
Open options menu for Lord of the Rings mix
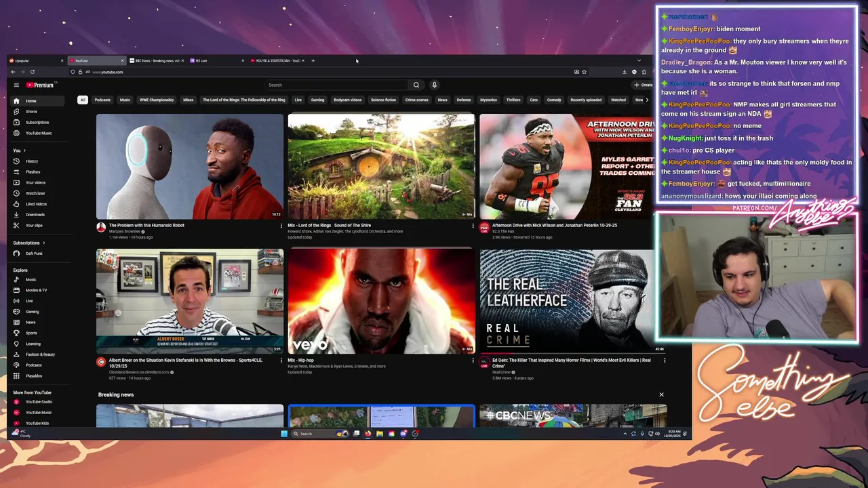pyautogui.click(x=473, y=226)
